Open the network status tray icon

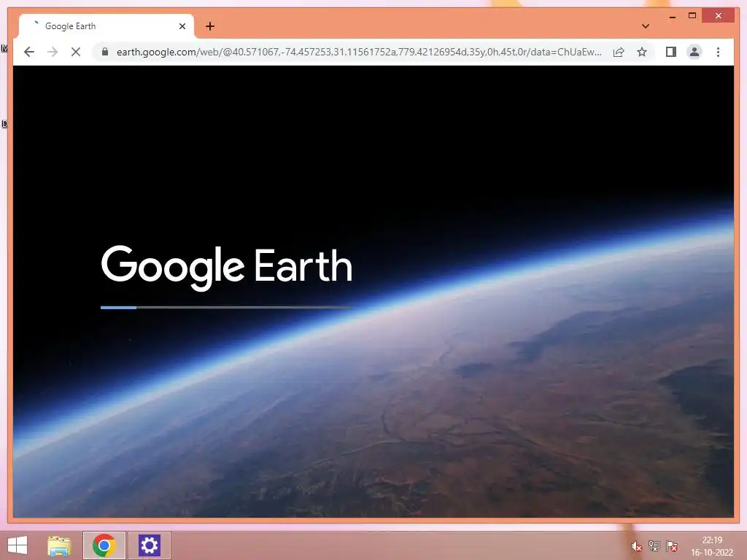coord(654,546)
